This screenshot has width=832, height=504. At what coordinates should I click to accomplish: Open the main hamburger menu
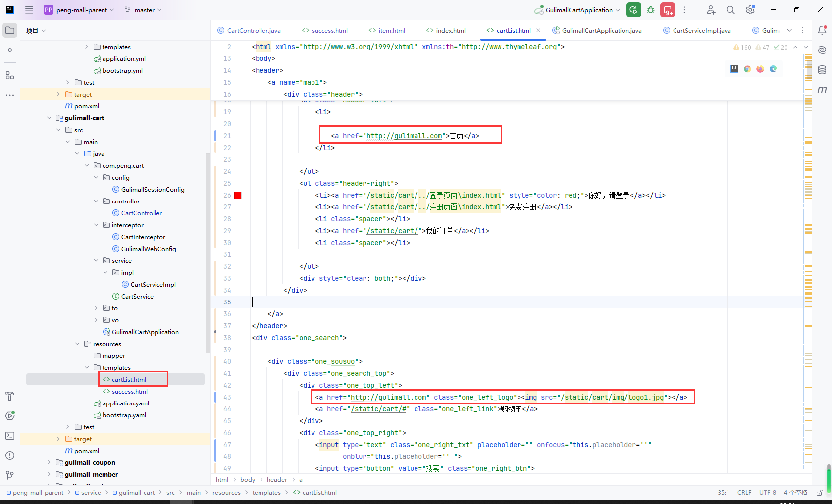tap(29, 10)
